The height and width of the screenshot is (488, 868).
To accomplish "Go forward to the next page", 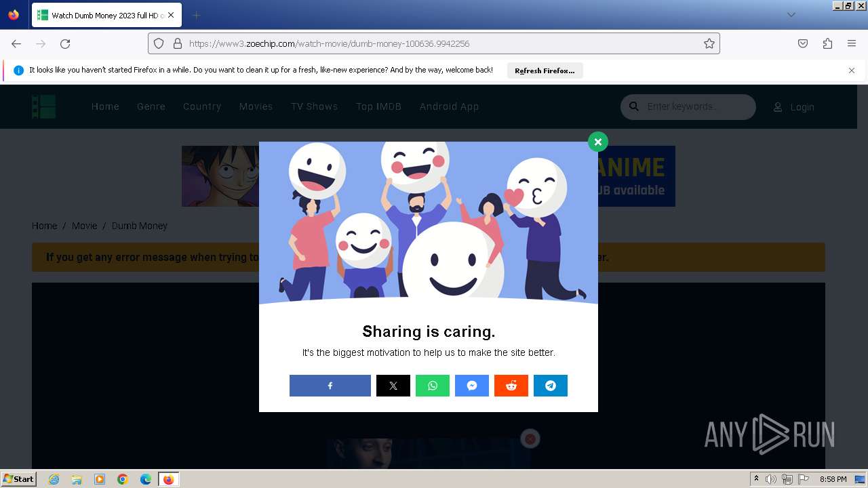I will 41,43.
